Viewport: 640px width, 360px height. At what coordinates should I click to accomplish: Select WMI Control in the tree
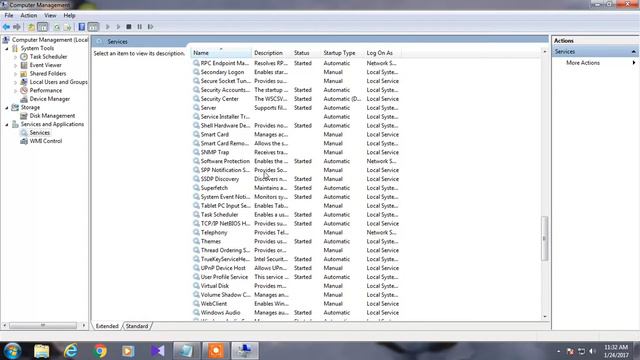(45, 141)
